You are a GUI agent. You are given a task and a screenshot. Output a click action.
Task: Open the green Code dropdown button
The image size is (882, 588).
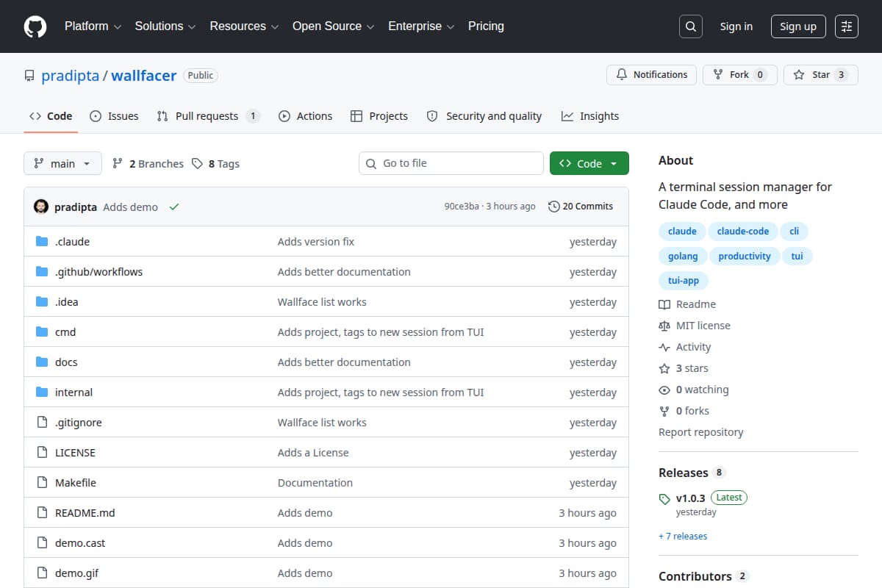click(589, 163)
